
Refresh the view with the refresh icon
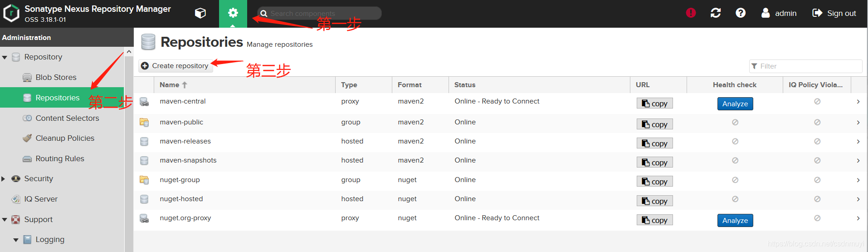tap(716, 13)
